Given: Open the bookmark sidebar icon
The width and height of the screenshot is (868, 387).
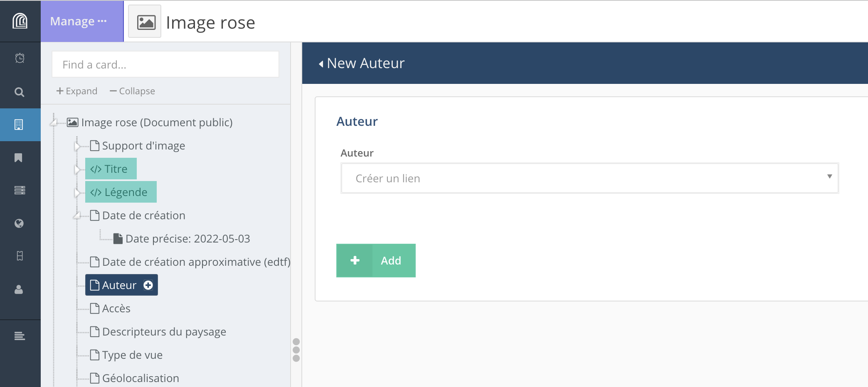Looking at the screenshot, I should coord(18,158).
